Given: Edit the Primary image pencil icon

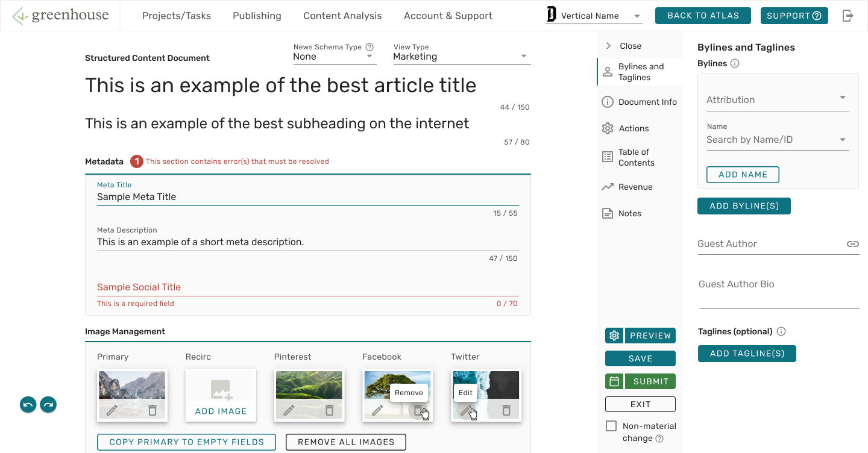Looking at the screenshot, I should 112,410.
